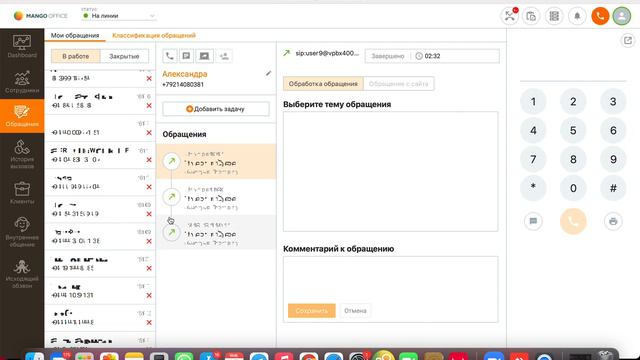Open the notifications bell
Image resolution: width=640 pixels, height=360 pixels.
[x=577, y=16]
